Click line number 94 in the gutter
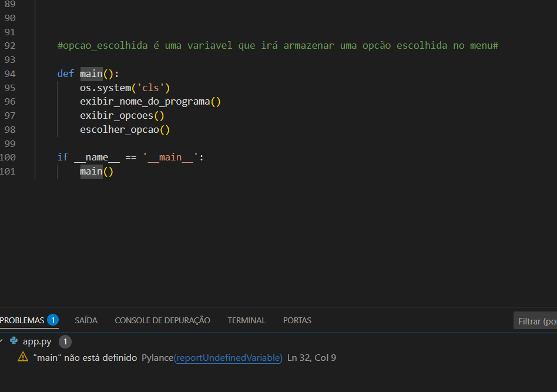Viewport: 557px width, 392px height. (9, 73)
